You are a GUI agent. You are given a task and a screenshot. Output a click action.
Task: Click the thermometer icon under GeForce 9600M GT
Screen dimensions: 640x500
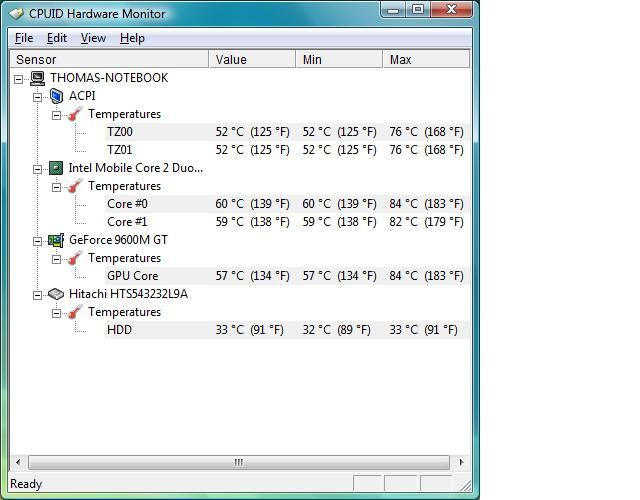pos(75,258)
